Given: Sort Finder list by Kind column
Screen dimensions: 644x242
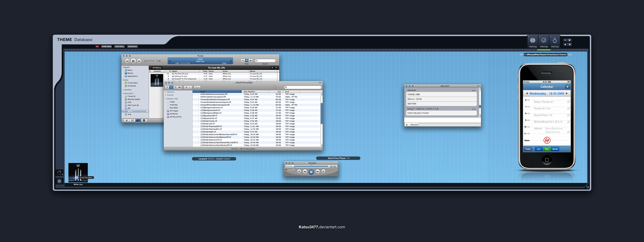Looking at the screenshot, I should (292, 92).
